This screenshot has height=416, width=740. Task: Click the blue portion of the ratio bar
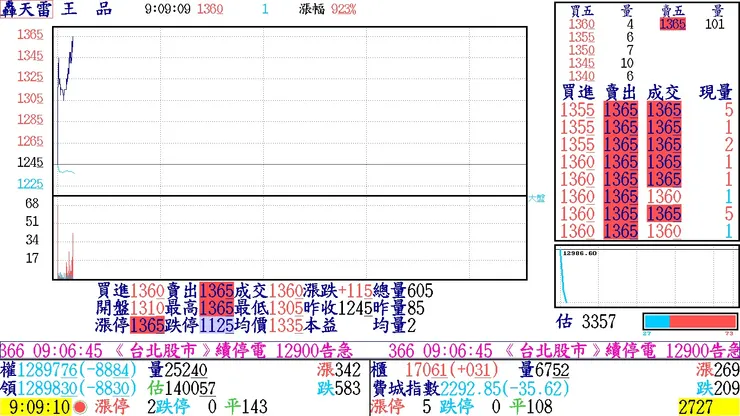pos(657,322)
